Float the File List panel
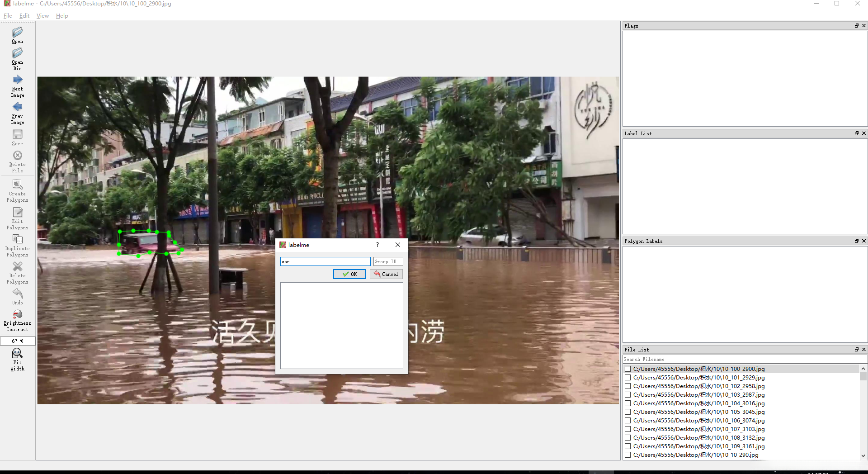Image resolution: width=868 pixels, height=474 pixels. (x=856, y=350)
